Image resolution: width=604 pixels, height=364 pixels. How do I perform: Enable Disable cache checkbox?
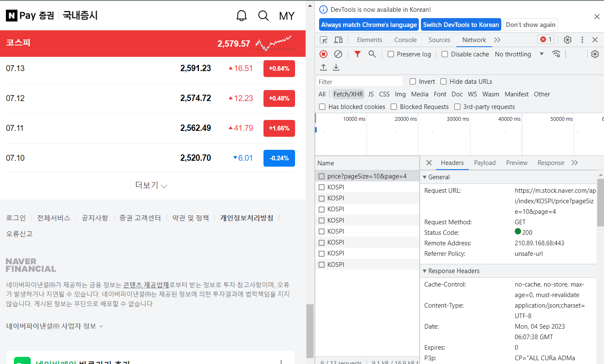[x=444, y=54]
